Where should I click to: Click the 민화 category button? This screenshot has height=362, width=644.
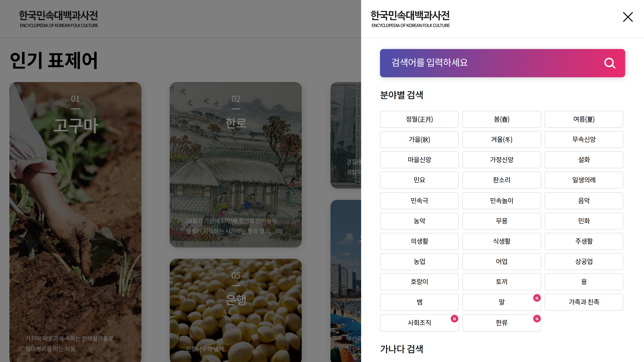(x=584, y=221)
